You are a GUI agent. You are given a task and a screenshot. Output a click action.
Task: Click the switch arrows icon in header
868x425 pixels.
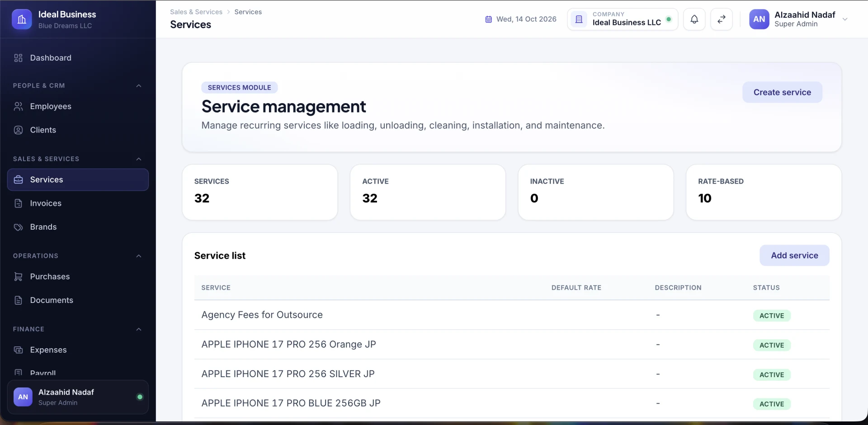[x=722, y=19]
